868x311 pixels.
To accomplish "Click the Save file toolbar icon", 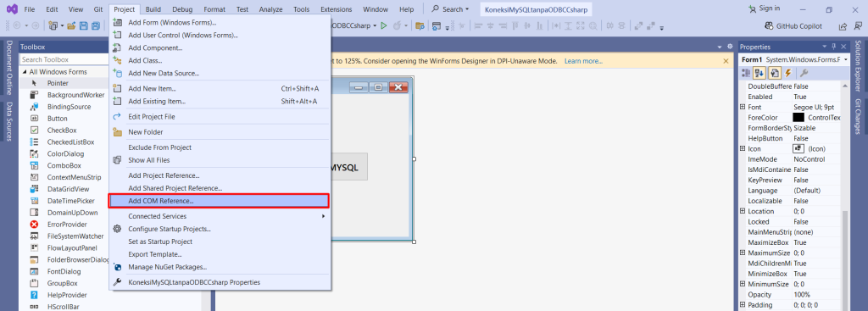I will [x=84, y=26].
